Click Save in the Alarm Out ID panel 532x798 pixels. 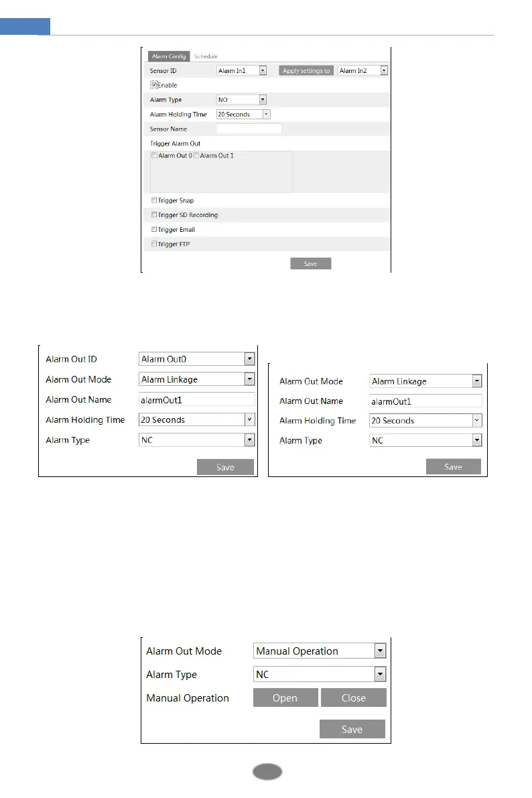point(225,467)
